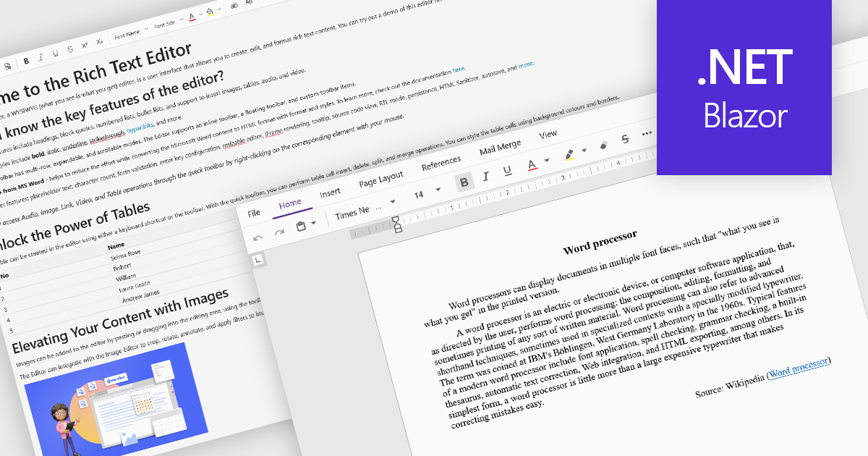Toggle subscript formatting in the Rich Text Editor toolbar
Image resolution: width=868 pixels, height=456 pixels.
pos(98,41)
